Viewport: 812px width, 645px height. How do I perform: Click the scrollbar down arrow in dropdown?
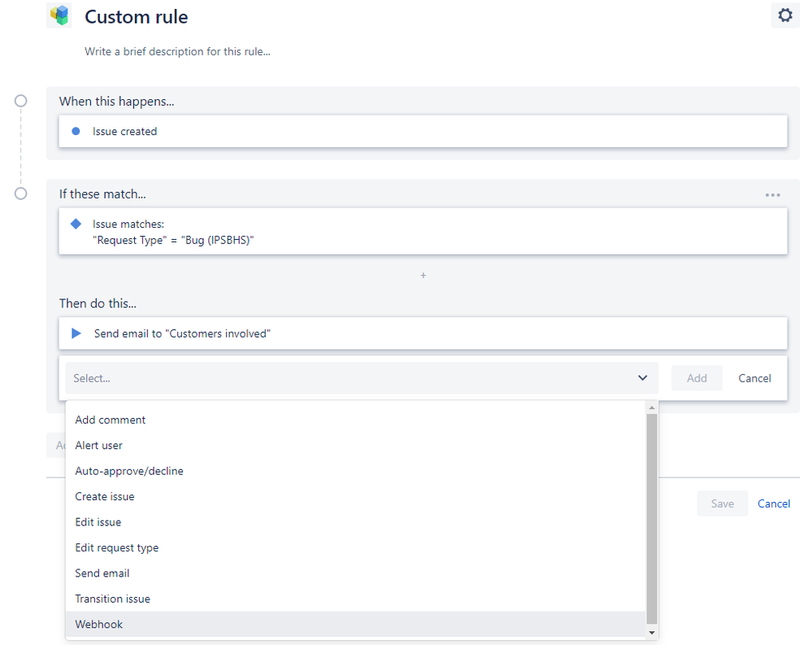pyautogui.click(x=651, y=633)
